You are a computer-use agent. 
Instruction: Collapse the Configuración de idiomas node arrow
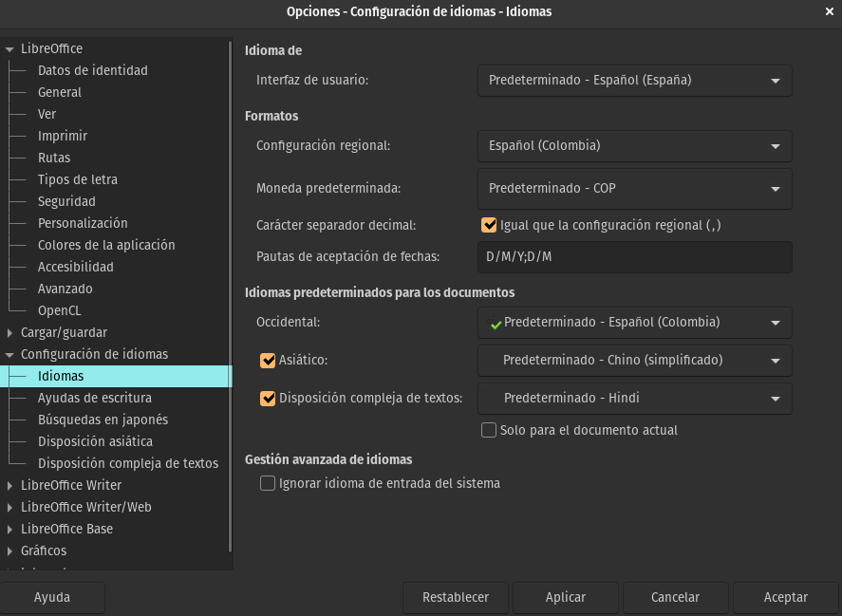pos(9,354)
